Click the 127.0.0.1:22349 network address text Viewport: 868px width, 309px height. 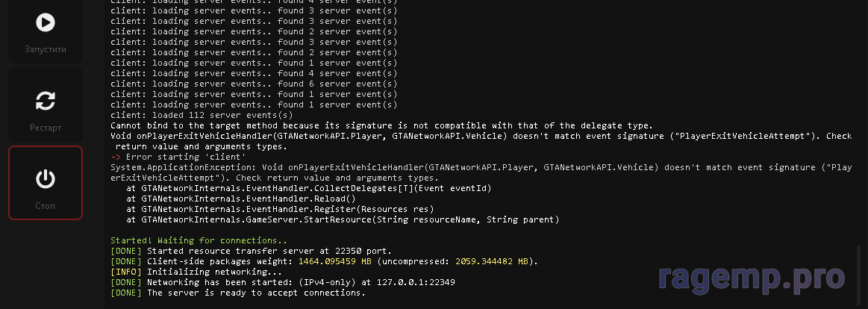tap(416, 282)
